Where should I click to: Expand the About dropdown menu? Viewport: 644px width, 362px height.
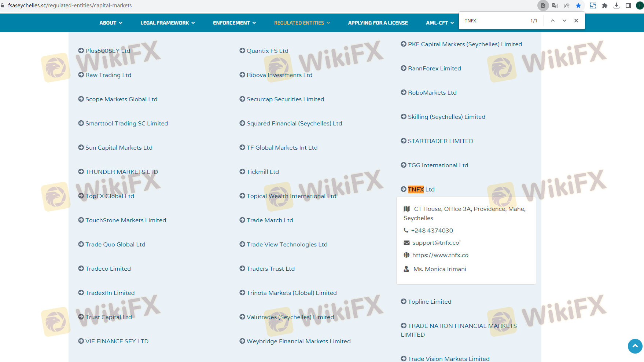111,23
